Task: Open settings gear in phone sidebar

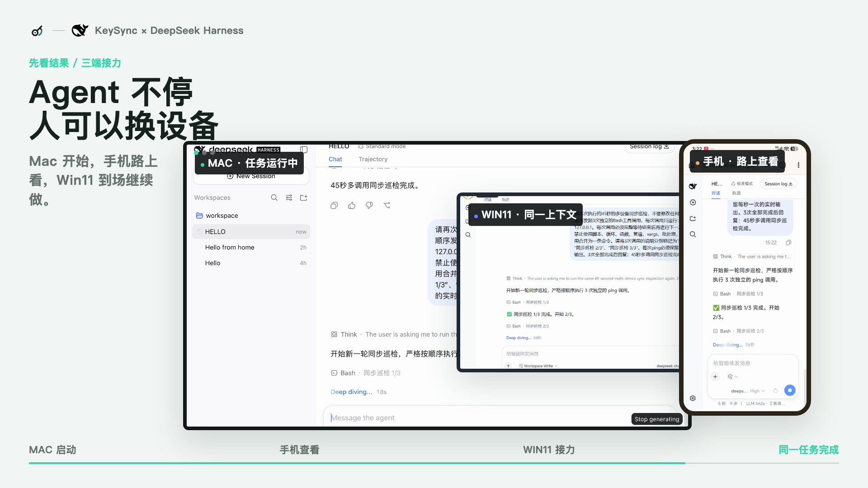Action: pos(693,398)
